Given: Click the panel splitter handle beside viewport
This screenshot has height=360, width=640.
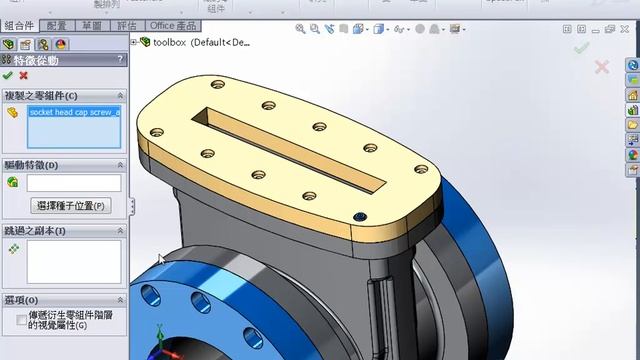Looking at the screenshot, I should (x=132, y=206).
